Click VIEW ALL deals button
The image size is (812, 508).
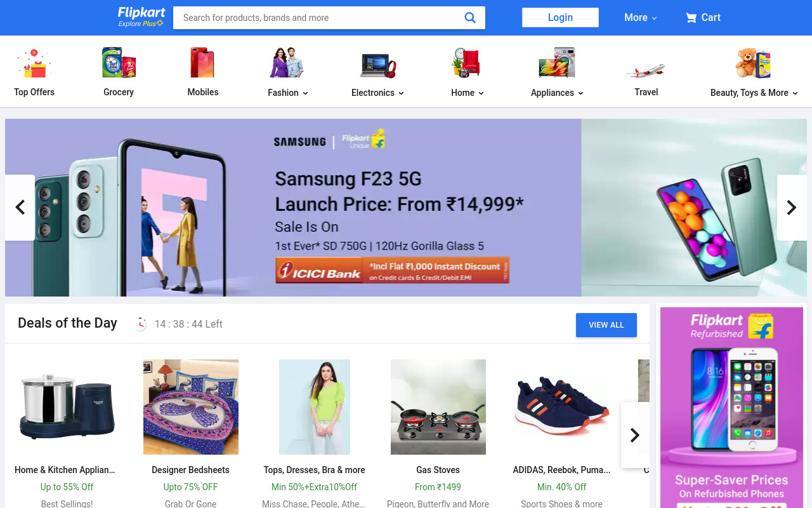pos(606,325)
